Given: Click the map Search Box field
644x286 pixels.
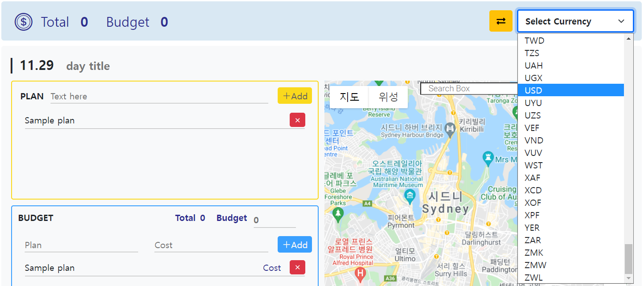Looking at the screenshot, I should pyautogui.click(x=469, y=88).
